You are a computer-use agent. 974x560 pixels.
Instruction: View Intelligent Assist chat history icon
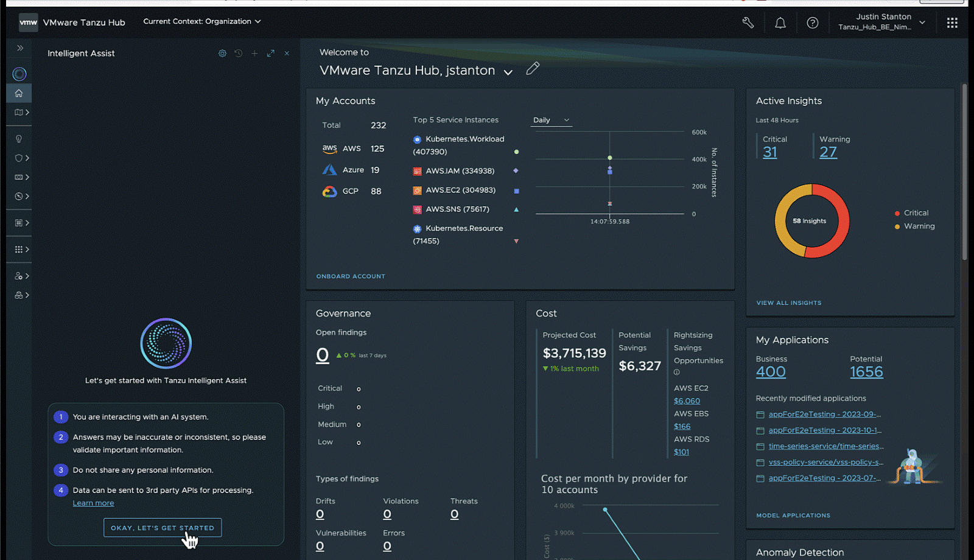point(238,53)
